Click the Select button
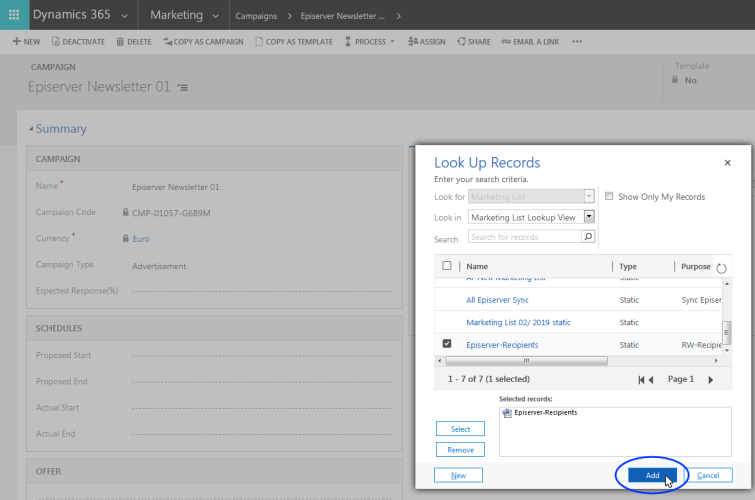 [460, 429]
